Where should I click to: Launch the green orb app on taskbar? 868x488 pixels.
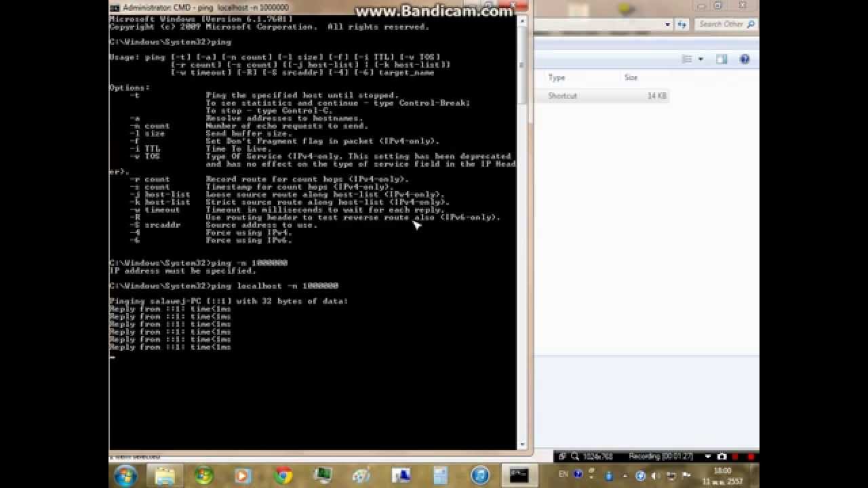pos(203,476)
